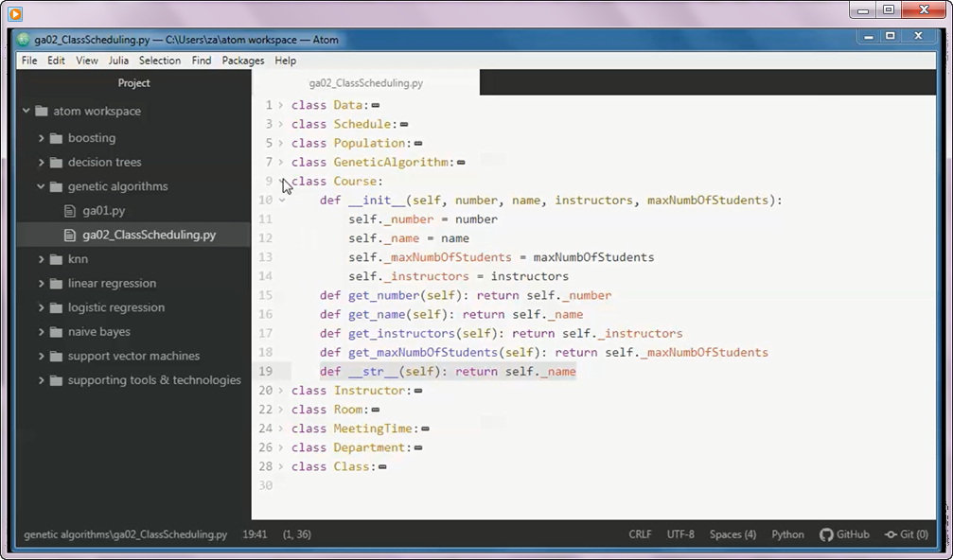The width and height of the screenshot is (953, 560).
Task: Collapse the atom workspace root folder
Action: 26,112
